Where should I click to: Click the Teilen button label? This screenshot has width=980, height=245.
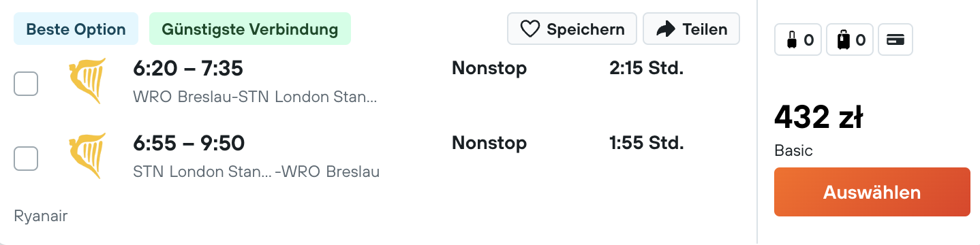point(705,29)
